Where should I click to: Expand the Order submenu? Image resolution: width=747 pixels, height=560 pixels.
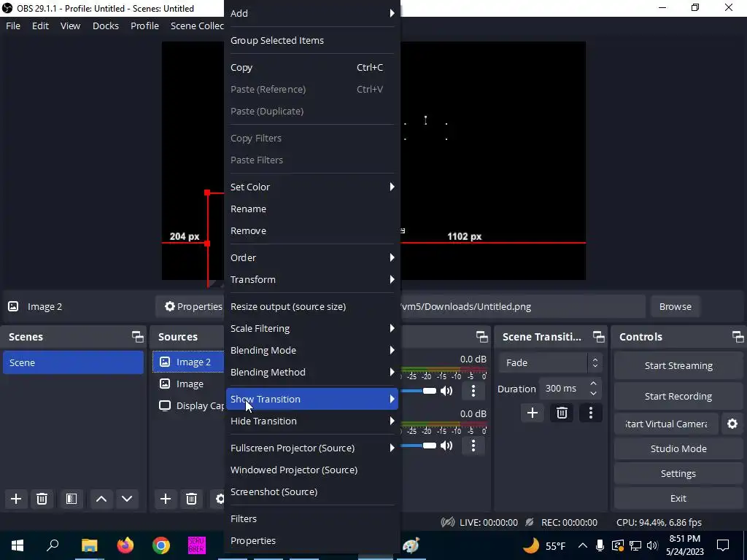pyautogui.click(x=311, y=257)
